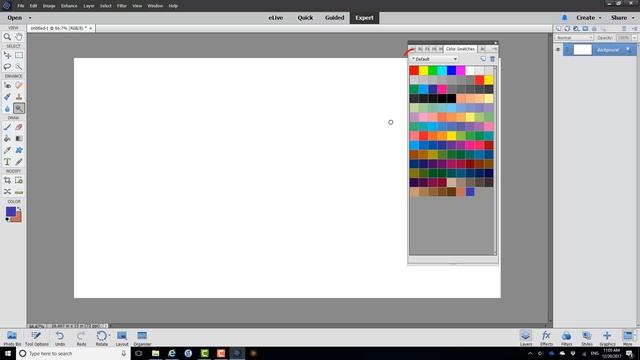640x360 pixels.
Task: Select the Zoom tool in the toolbox
Action: [7, 37]
